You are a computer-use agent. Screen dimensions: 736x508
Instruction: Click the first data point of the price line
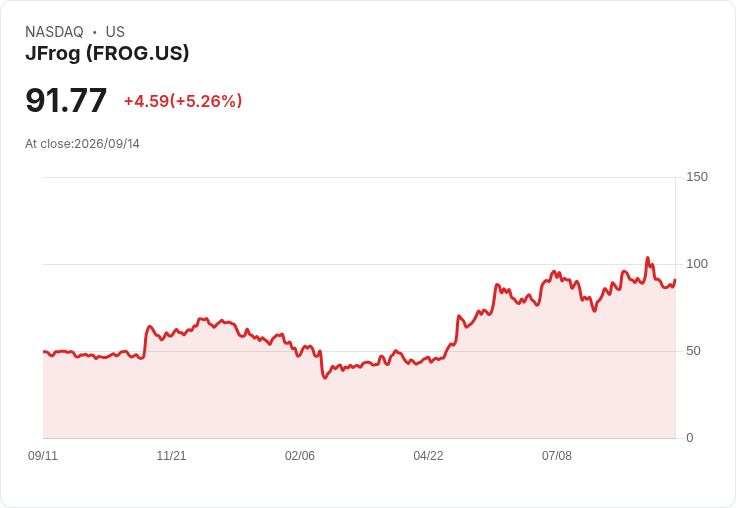(x=44, y=351)
